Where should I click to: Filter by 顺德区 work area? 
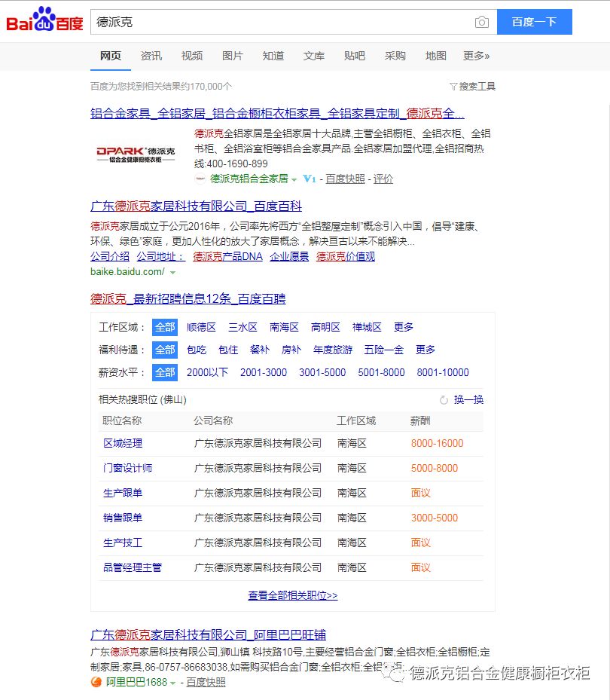click(x=201, y=327)
